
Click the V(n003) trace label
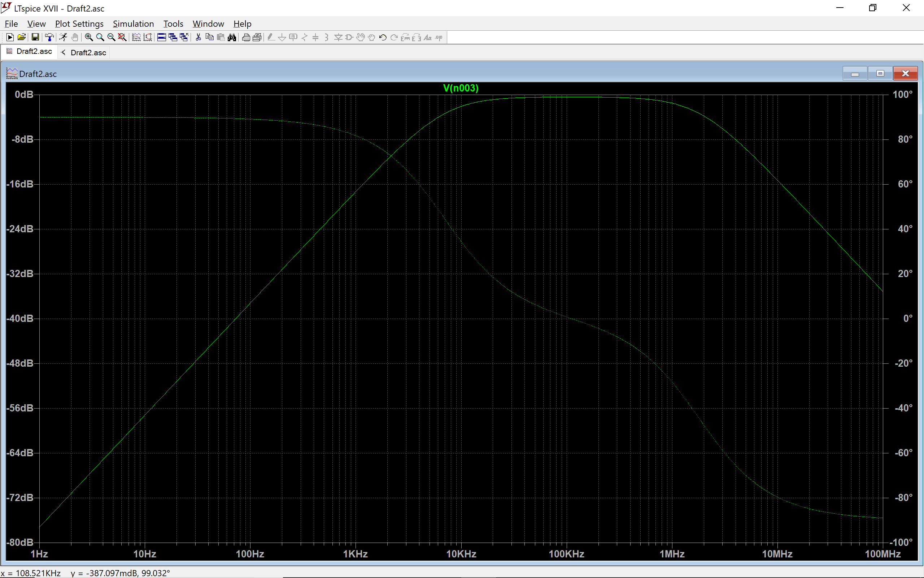click(x=461, y=88)
